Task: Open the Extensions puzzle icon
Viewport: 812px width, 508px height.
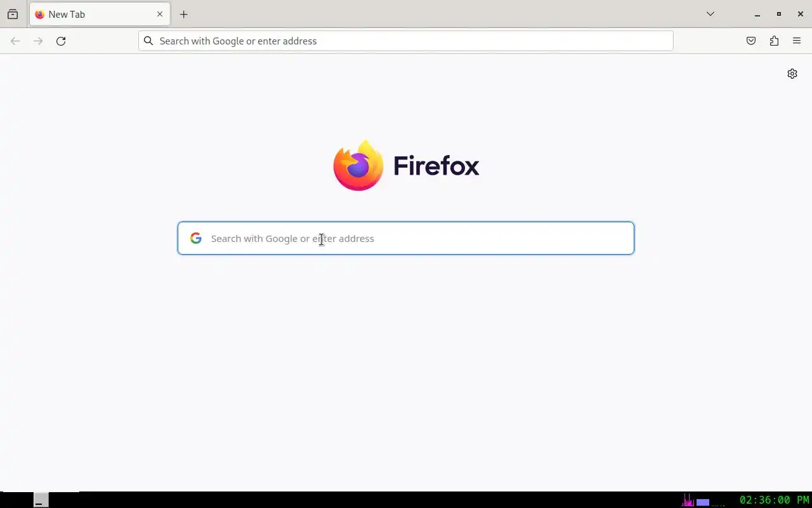Action: tap(774, 41)
